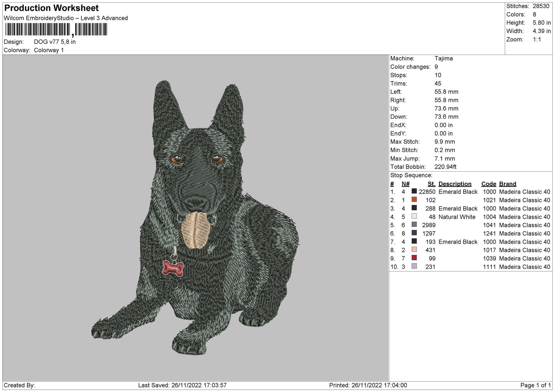Click the Right value 55.8 mm
Screen dimensions: 555x392
pos(447,100)
